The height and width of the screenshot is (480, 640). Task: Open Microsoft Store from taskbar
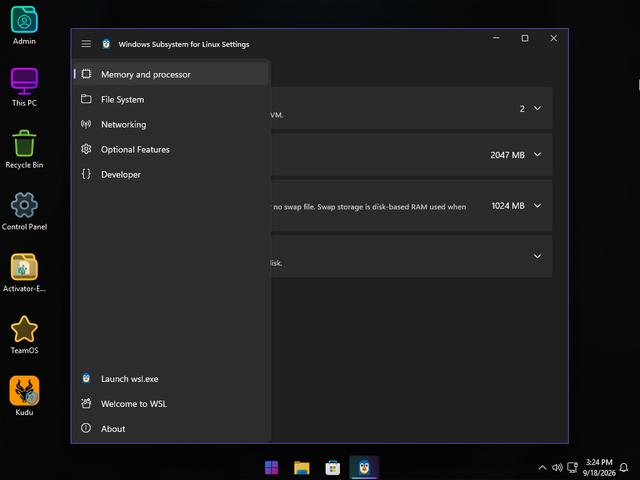[333, 467]
